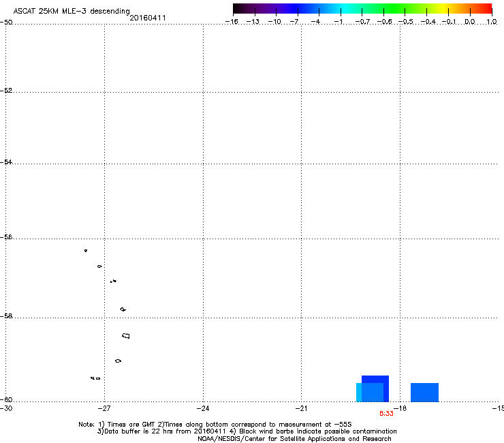Click the light cyan data block

[359, 392]
